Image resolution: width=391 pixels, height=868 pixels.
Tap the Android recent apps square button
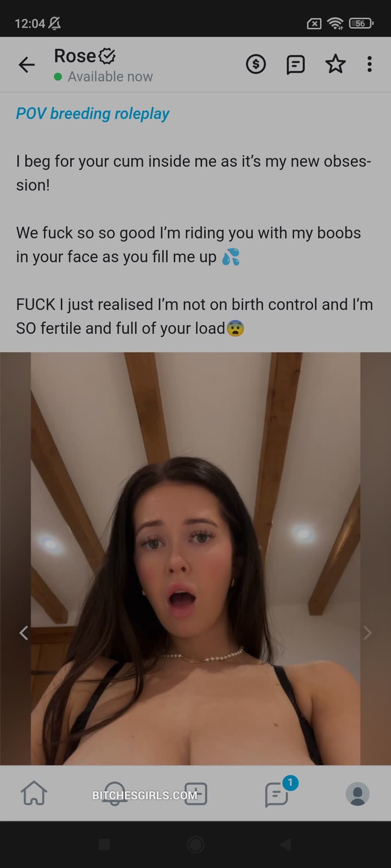pos(104,844)
